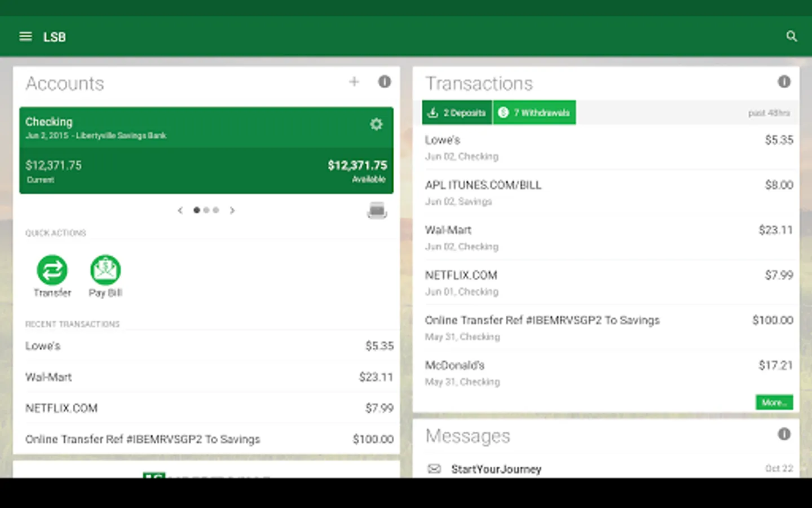The image size is (812, 508).
Task: Open Wal-Mart $23.11 in Recent Transactions
Action: point(209,377)
